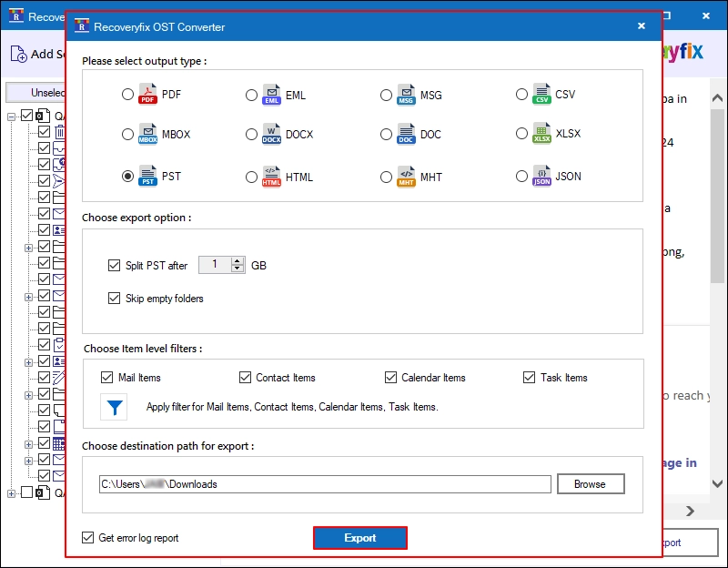Image resolution: width=728 pixels, height=568 pixels.
Task: Click the Browse button
Action: 591,484
